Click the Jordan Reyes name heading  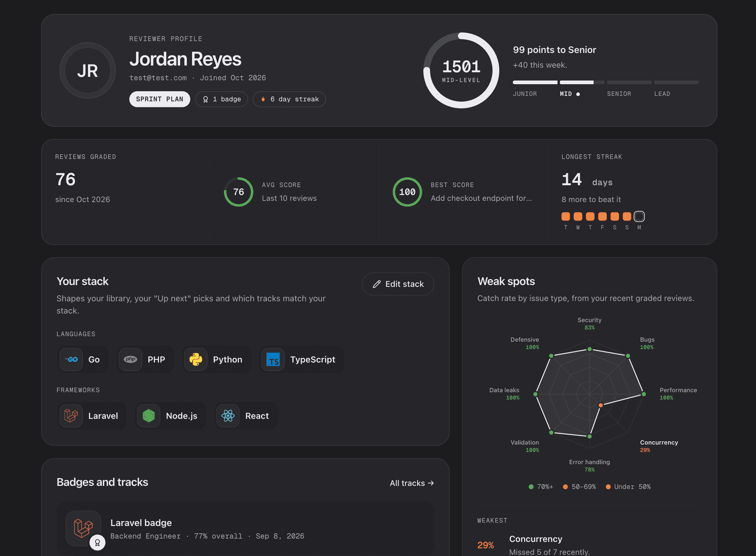click(x=185, y=59)
